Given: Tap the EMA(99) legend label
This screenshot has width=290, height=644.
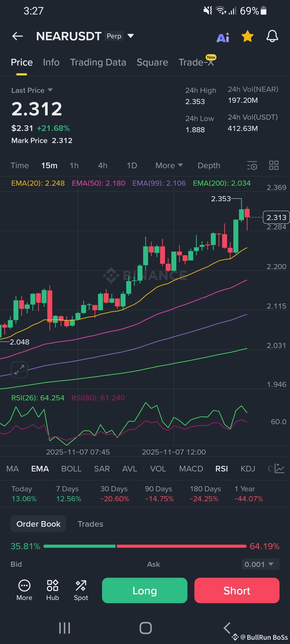Looking at the screenshot, I should [159, 183].
